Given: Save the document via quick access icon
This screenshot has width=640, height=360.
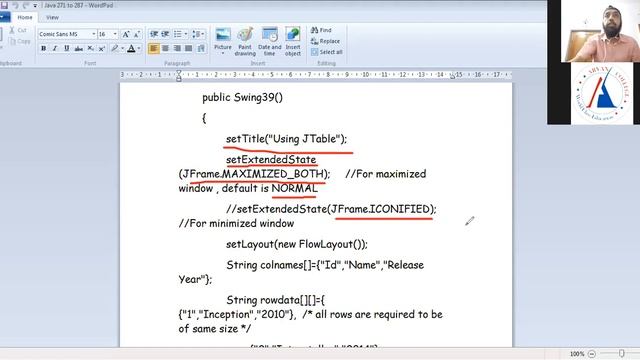Looking at the screenshot, I should pyautogui.click(x=4, y=5).
